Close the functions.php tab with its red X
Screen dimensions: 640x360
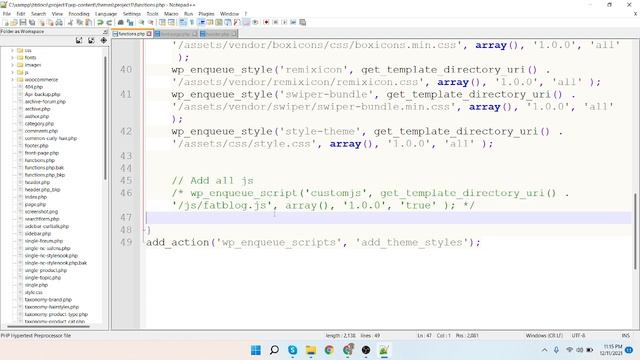(149, 34)
